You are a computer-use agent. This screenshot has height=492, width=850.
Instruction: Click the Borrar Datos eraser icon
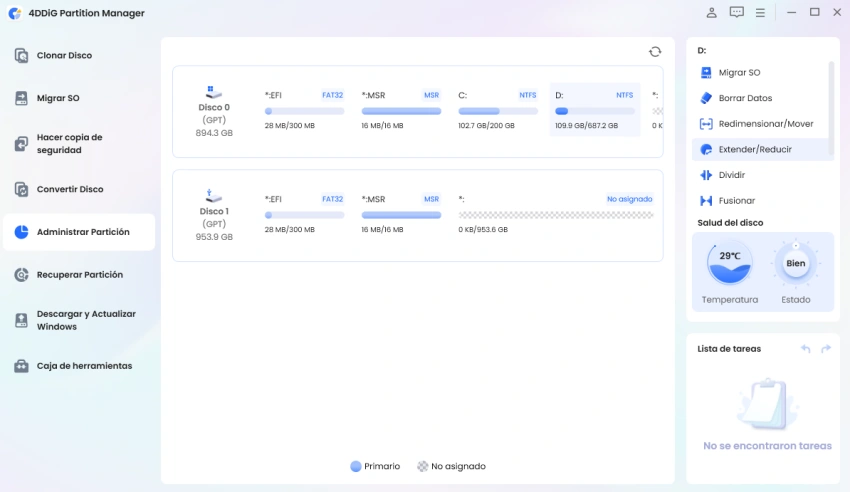point(706,98)
